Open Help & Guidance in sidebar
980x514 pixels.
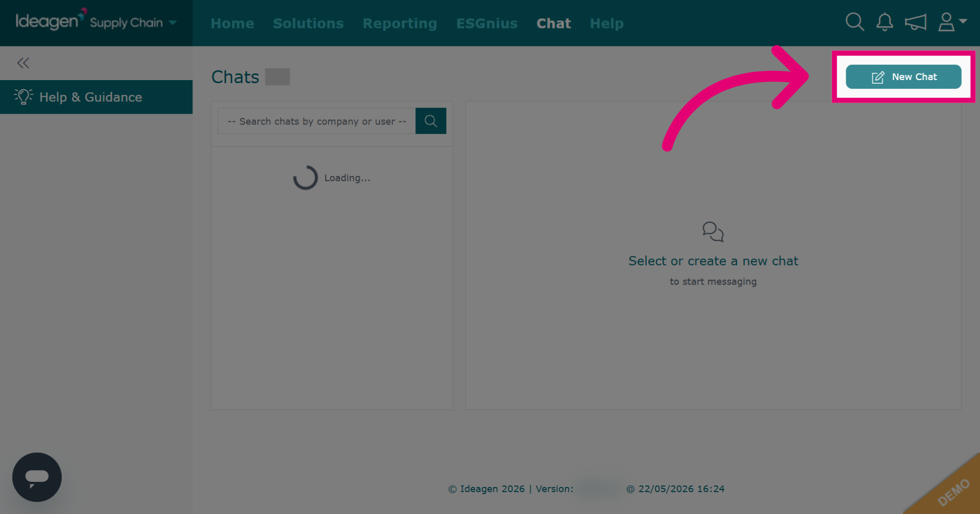pyautogui.click(x=96, y=97)
